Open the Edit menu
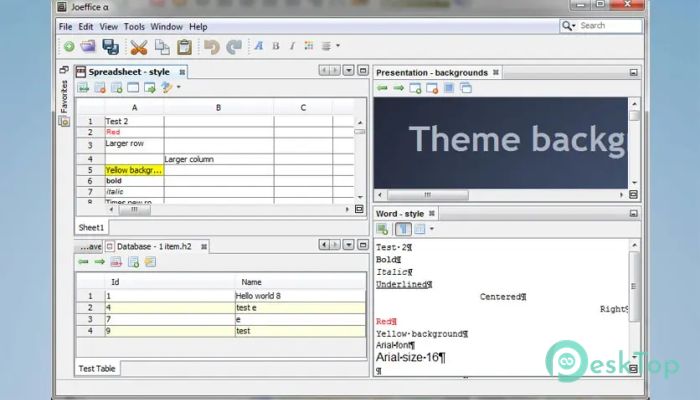 86,27
